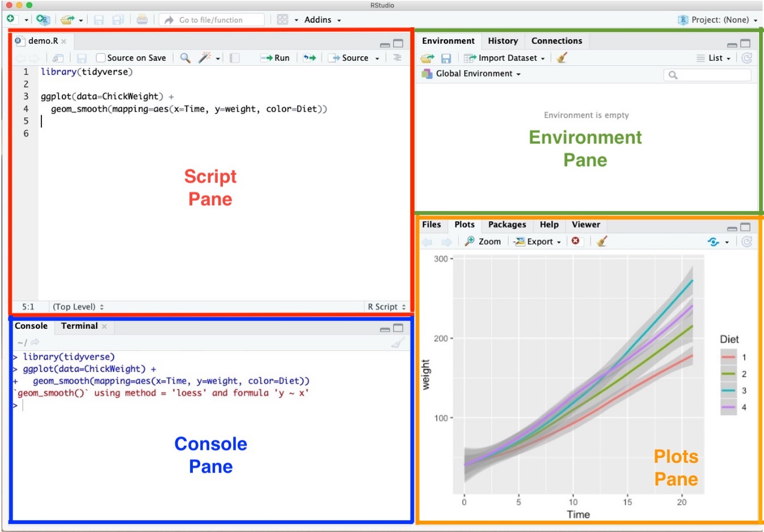Click the Open File folder icon in main toolbar
The height and width of the screenshot is (532, 764).
(67, 20)
